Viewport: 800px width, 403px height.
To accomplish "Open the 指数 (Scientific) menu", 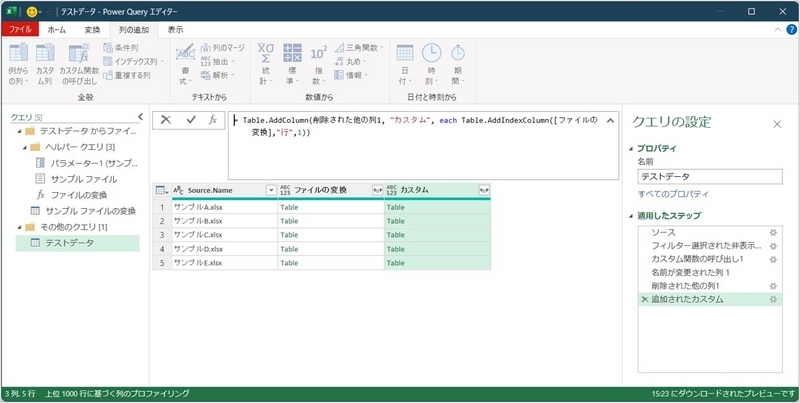I will (318, 63).
